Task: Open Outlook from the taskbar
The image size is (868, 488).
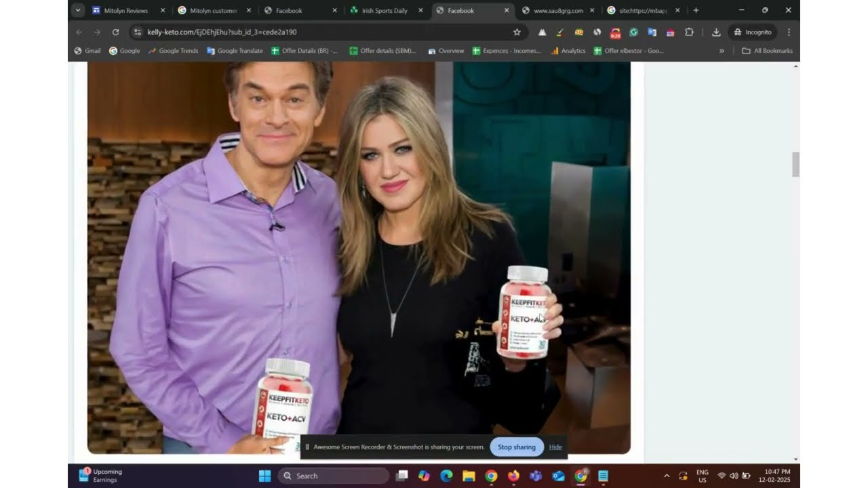Action: pyautogui.click(x=558, y=476)
